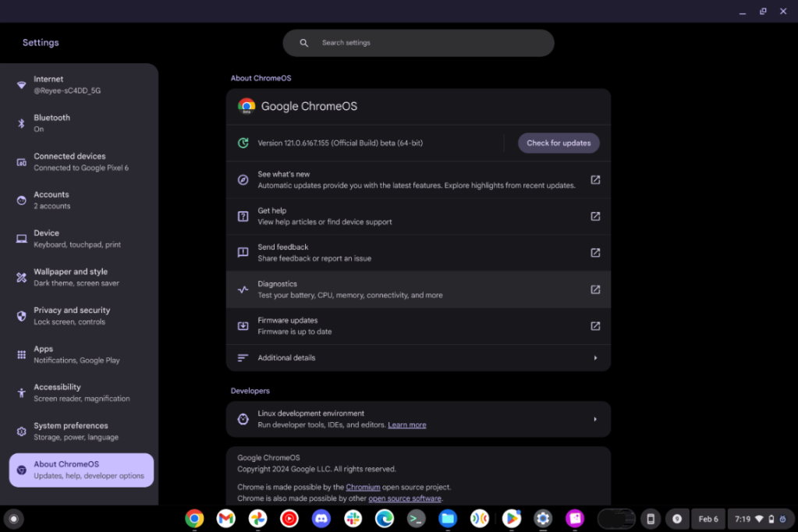Open Accessibility settings section
Image resolution: width=798 pixels, height=532 pixels.
81,392
